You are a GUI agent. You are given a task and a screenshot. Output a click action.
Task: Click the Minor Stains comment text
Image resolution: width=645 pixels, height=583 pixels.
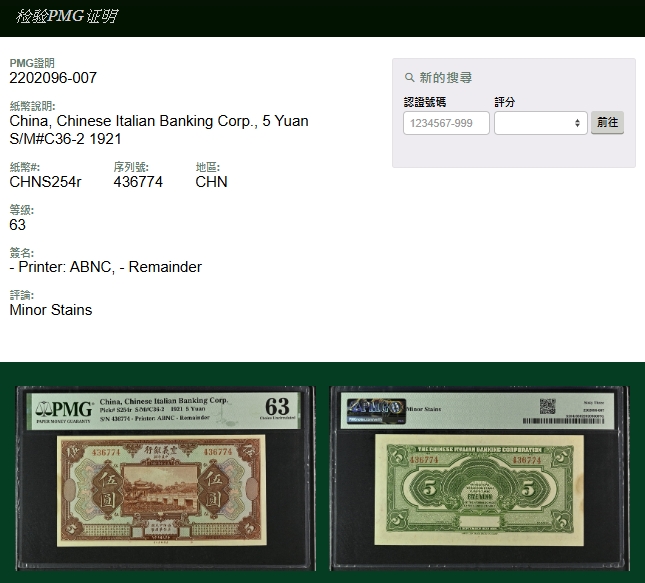click(x=51, y=310)
